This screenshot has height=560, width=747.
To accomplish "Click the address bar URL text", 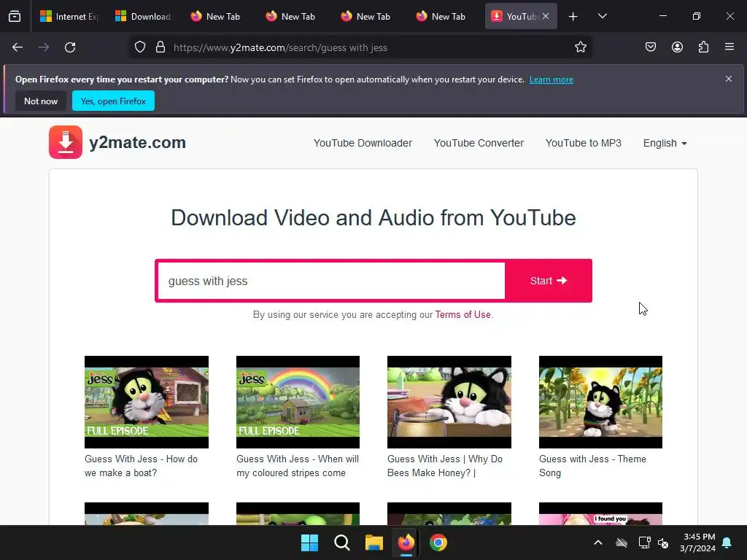I will [280, 47].
